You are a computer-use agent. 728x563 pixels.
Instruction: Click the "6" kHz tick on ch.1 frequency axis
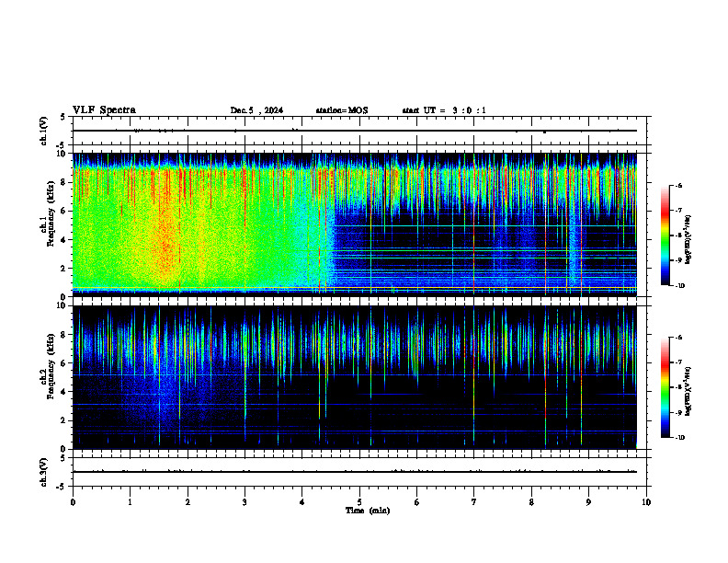click(x=65, y=211)
